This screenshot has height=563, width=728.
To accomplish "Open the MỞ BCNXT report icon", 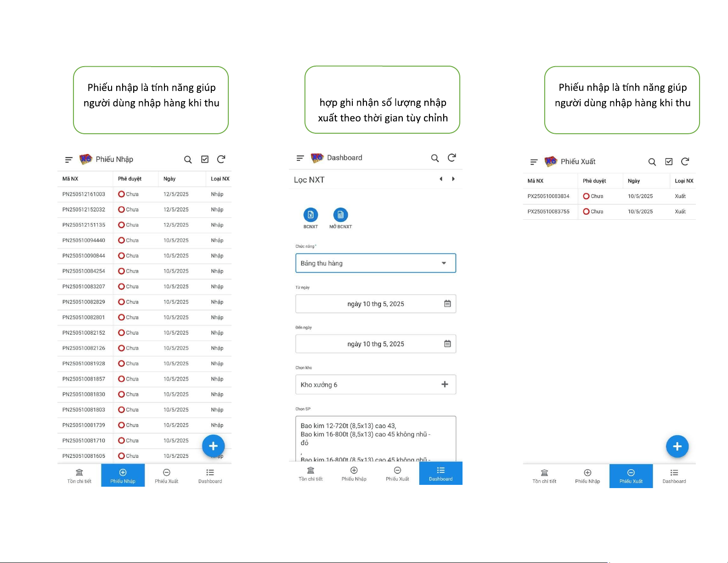I will (340, 215).
